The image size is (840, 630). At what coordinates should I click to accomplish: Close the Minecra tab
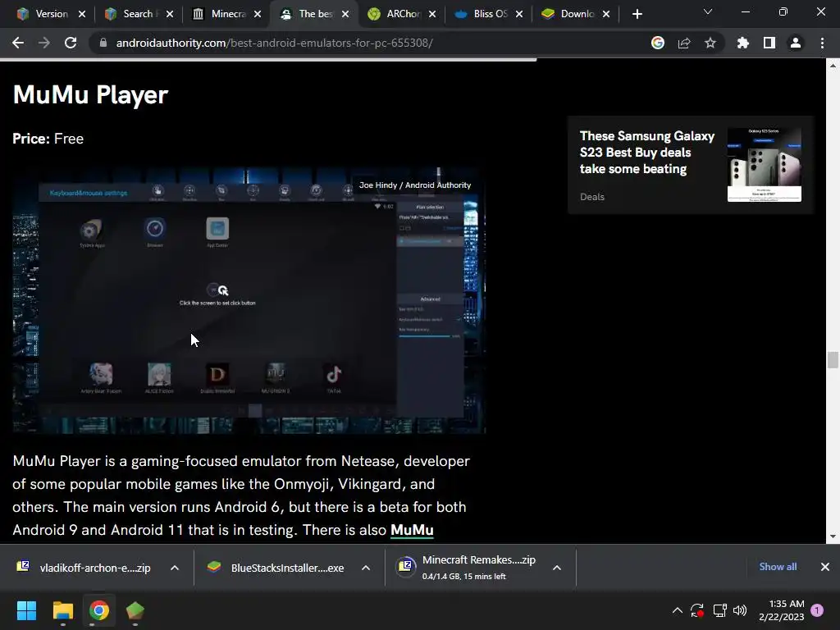pos(258,14)
